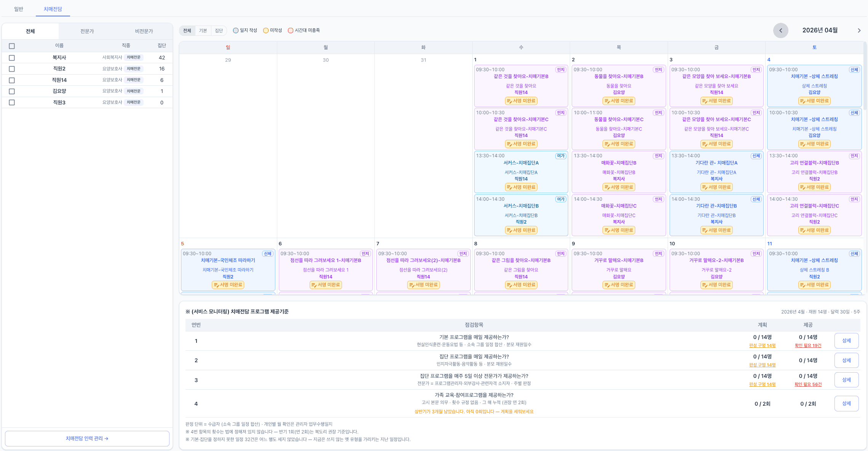This screenshot has height=451, width=868.
Task: Open 상세 for 매주 5일 이상 전문가 row
Action: tap(846, 380)
